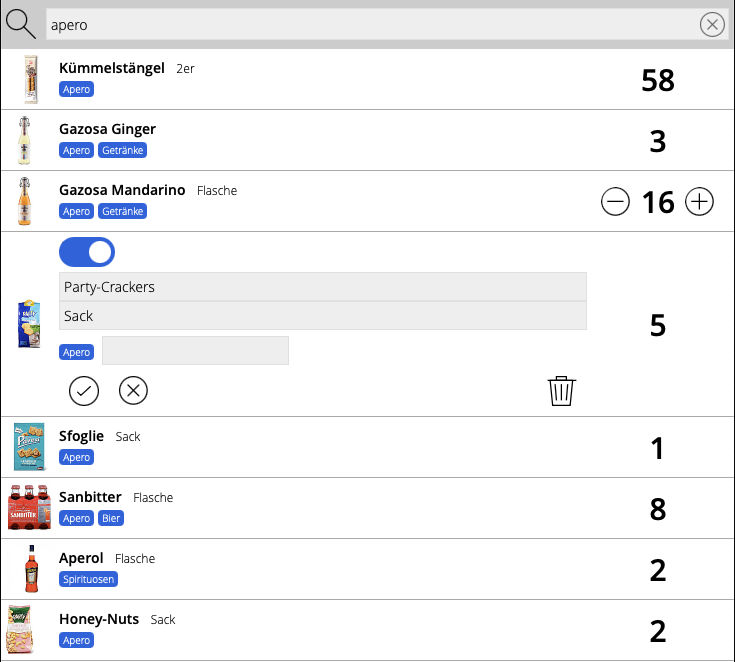Click the Apero tag on Kümmelstängel
Image resolution: width=735 pixels, height=662 pixels.
click(x=76, y=90)
